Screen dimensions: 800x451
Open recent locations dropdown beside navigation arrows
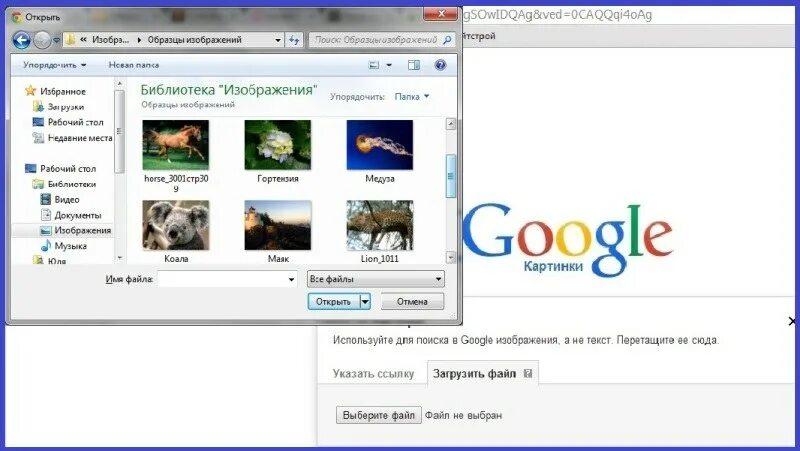point(56,40)
